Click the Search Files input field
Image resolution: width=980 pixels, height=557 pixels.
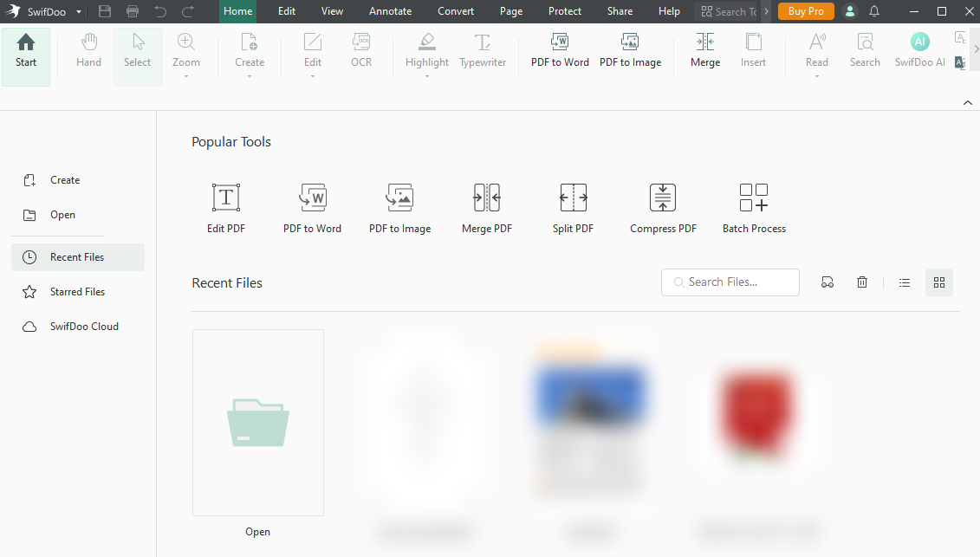[x=730, y=282]
